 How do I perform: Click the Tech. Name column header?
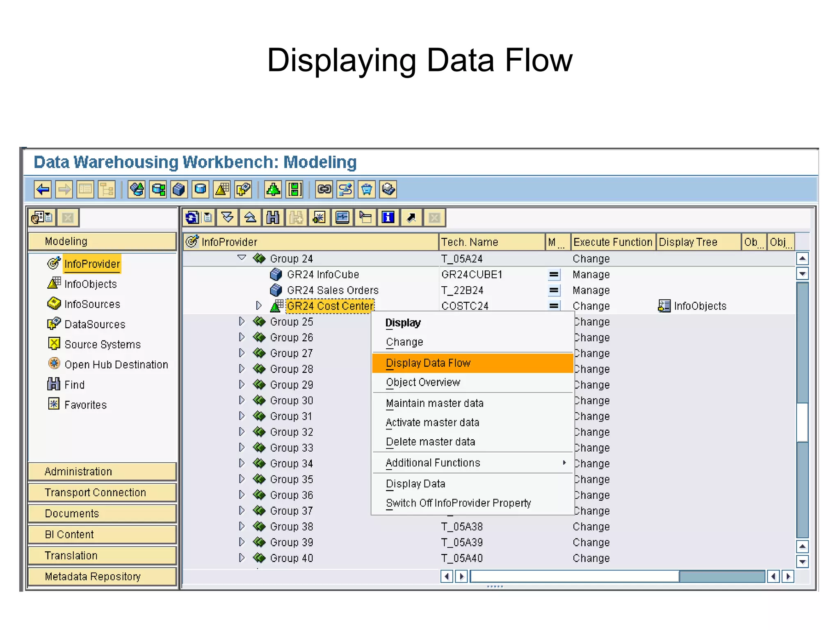point(492,242)
